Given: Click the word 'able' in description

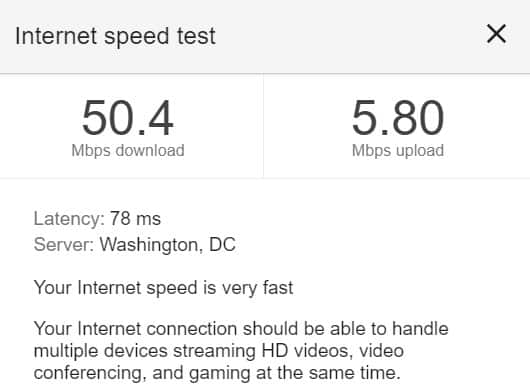Looking at the screenshot, I should 346,329.
